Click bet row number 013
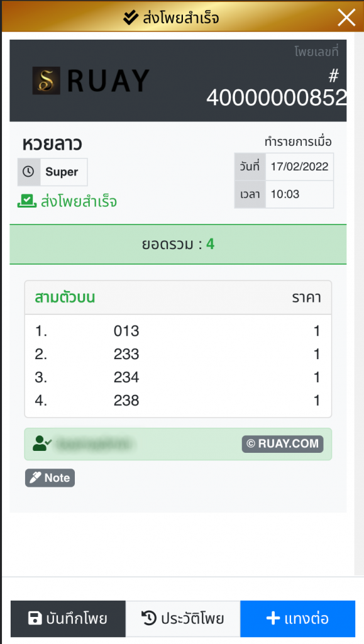 pos(178,331)
